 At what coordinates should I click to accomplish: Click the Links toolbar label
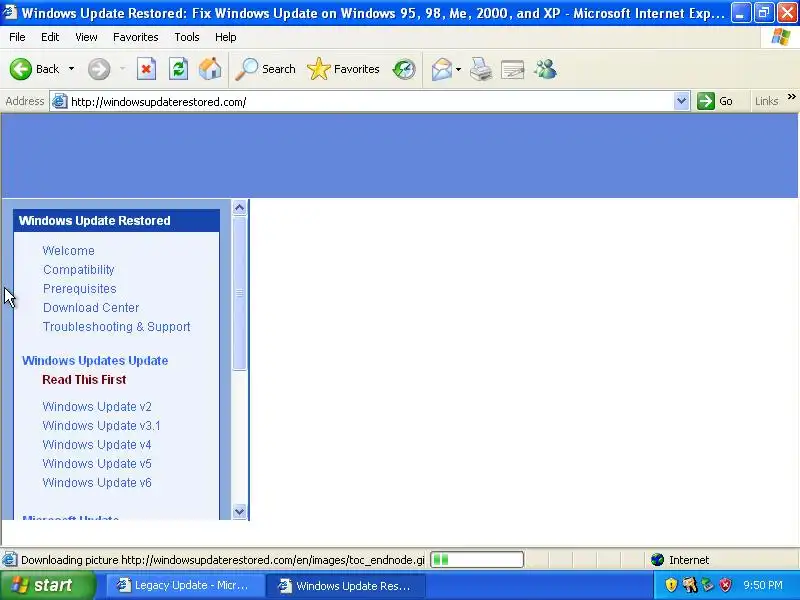point(766,101)
